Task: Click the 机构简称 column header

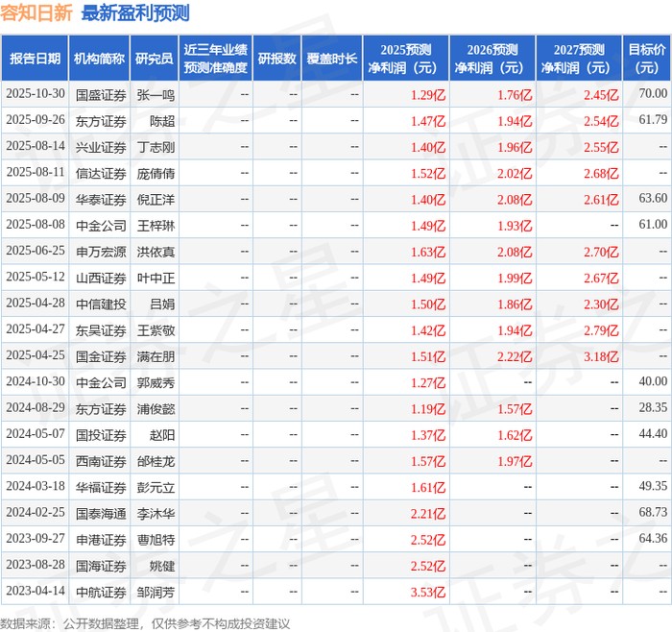Action: [x=100, y=59]
